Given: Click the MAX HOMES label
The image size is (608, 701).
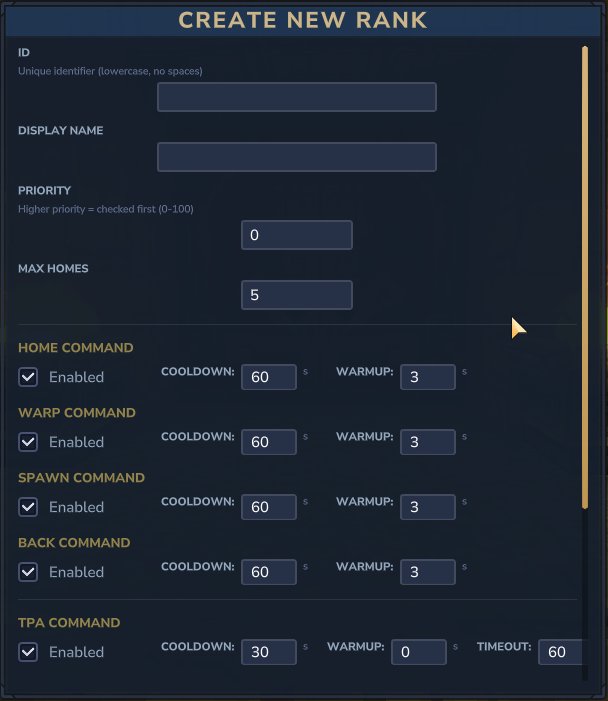Looking at the screenshot, I should [53, 268].
